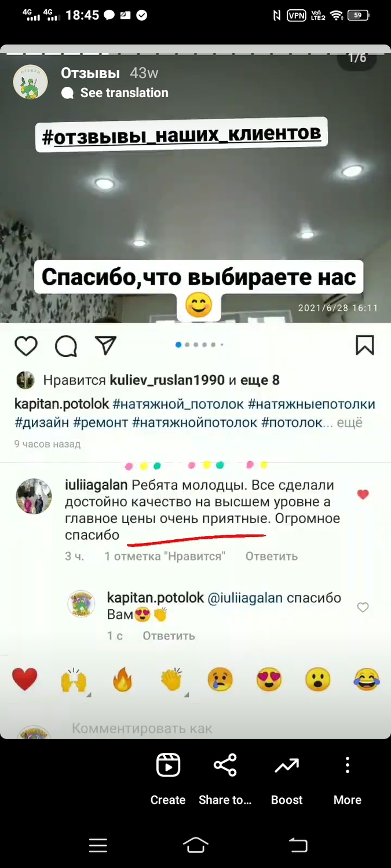Screen dimensions: 391x868
Task: Tap the heart like icon under the post
Action: (x=26, y=345)
